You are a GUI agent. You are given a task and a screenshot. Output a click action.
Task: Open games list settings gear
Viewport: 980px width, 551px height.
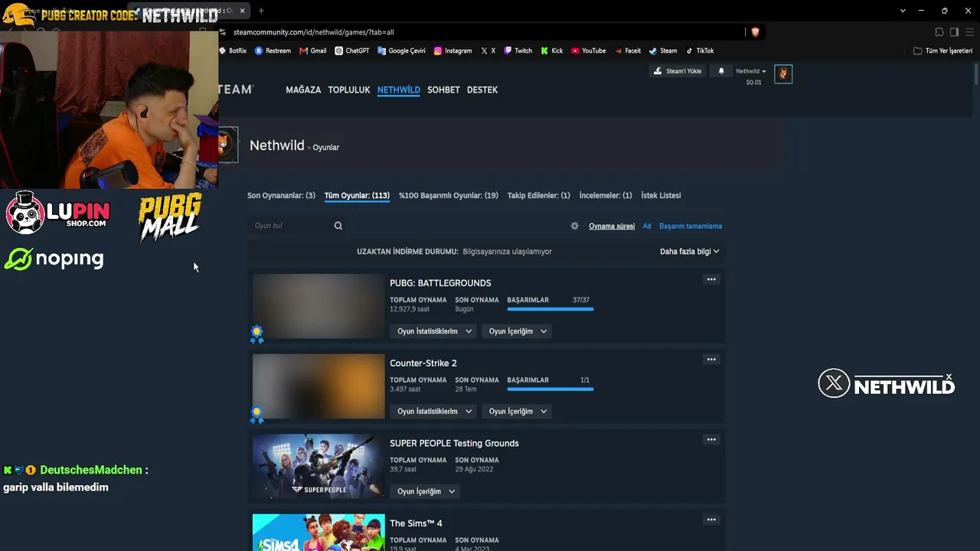click(575, 226)
